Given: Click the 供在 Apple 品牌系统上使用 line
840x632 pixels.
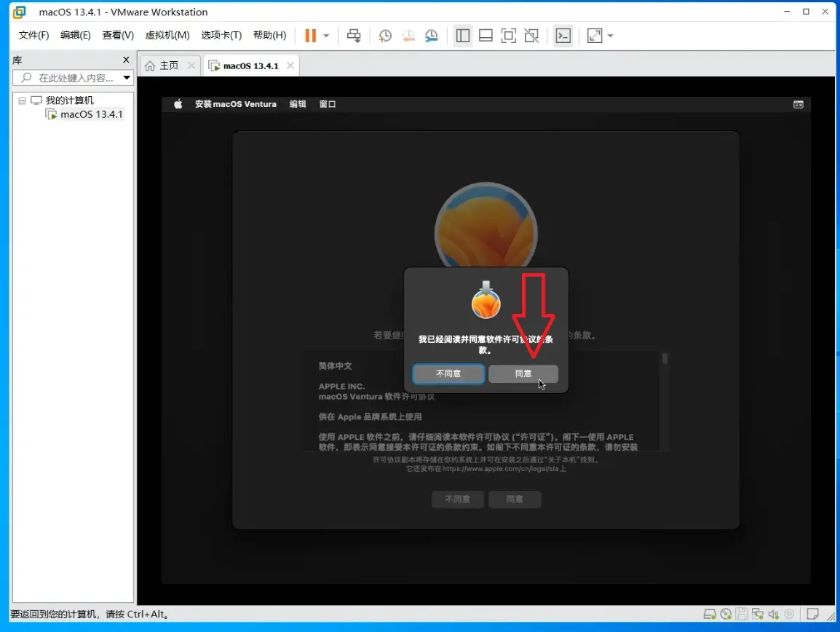Looking at the screenshot, I should [x=371, y=416].
